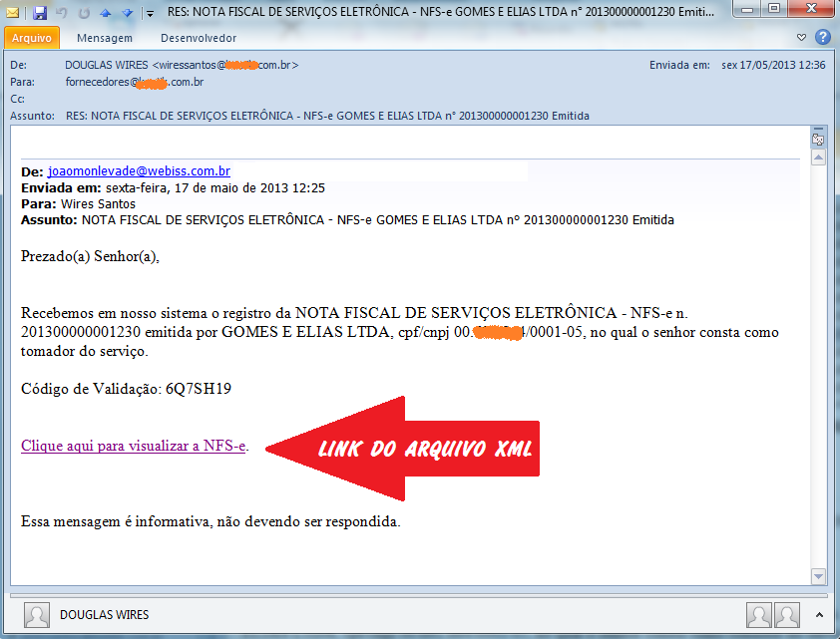Image resolution: width=840 pixels, height=639 pixels.
Task: Follow the 'Clique aqui para visualizar a NFS-e' link
Action: 134,446
